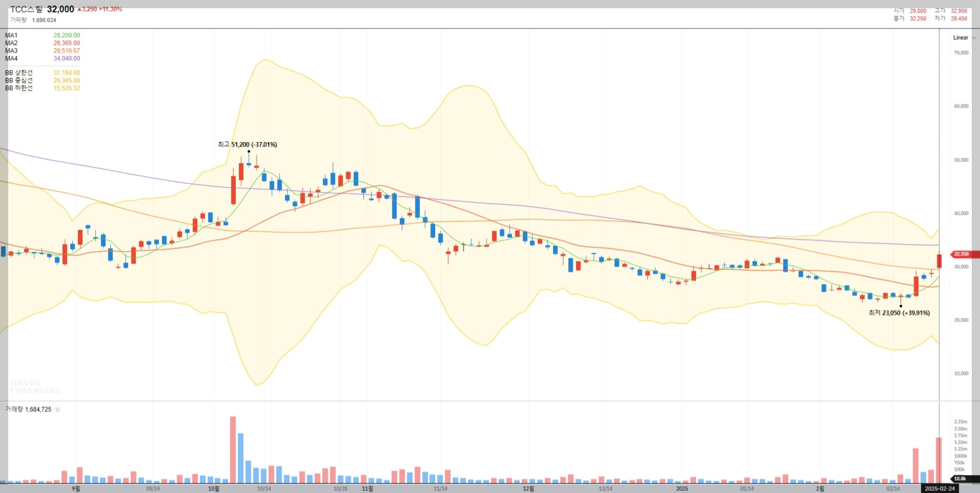Click the 20,000 price axis label
Screen dimensions: 980x493
pyautogui.click(x=961, y=320)
